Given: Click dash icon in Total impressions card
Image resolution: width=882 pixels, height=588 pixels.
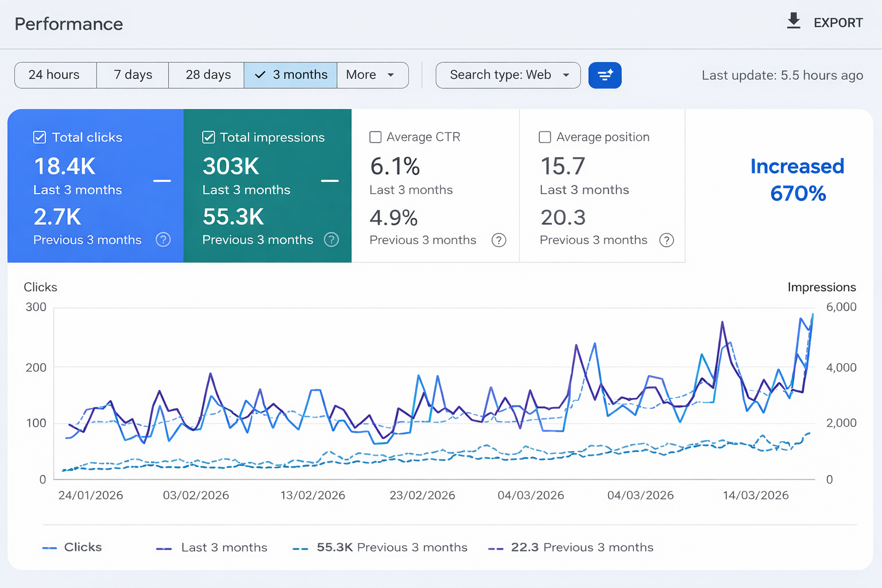Looking at the screenshot, I should [x=330, y=181].
